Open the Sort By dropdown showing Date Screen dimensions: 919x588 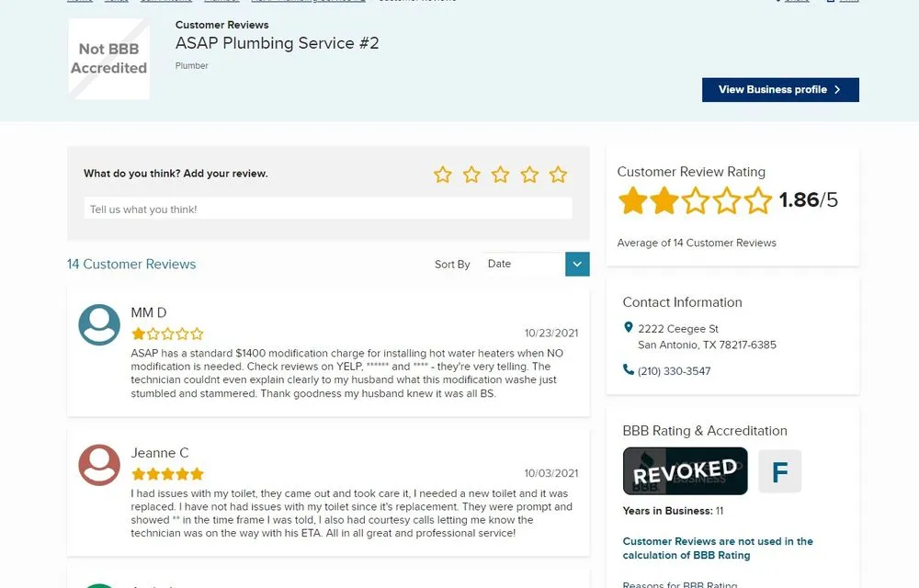click(x=524, y=264)
